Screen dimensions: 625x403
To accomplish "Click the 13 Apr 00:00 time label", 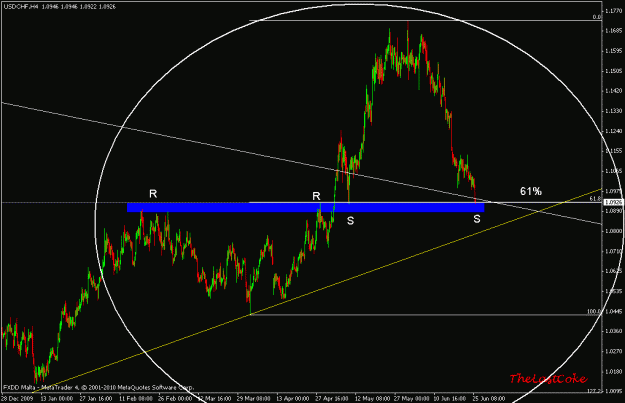I will [x=293, y=399].
